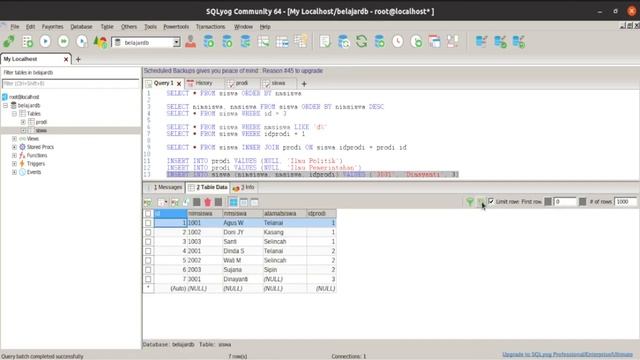Select the root@localhost tree node
Screen dimensions: 640x360
[x=24, y=97]
